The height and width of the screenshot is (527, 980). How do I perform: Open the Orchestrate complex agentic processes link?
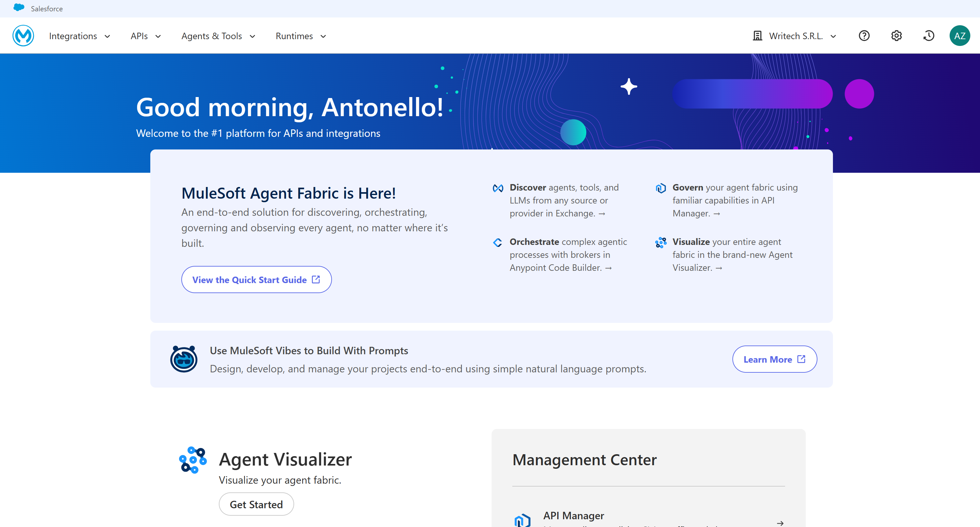pos(568,255)
